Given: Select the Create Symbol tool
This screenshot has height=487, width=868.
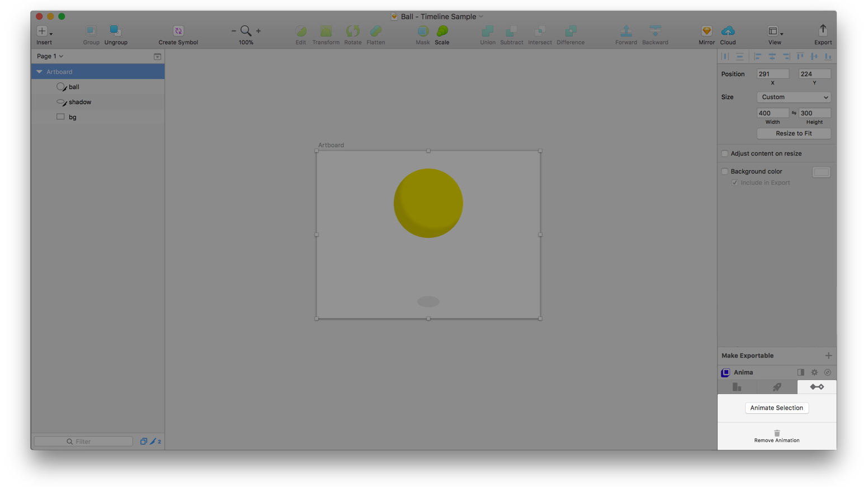Looking at the screenshot, I should point(178,32).
